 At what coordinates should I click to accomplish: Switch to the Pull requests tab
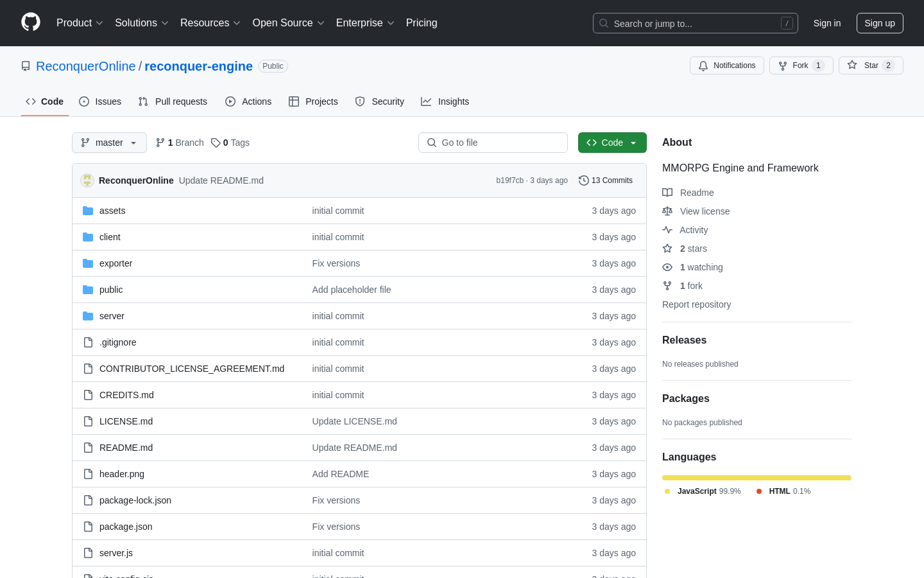173,101
